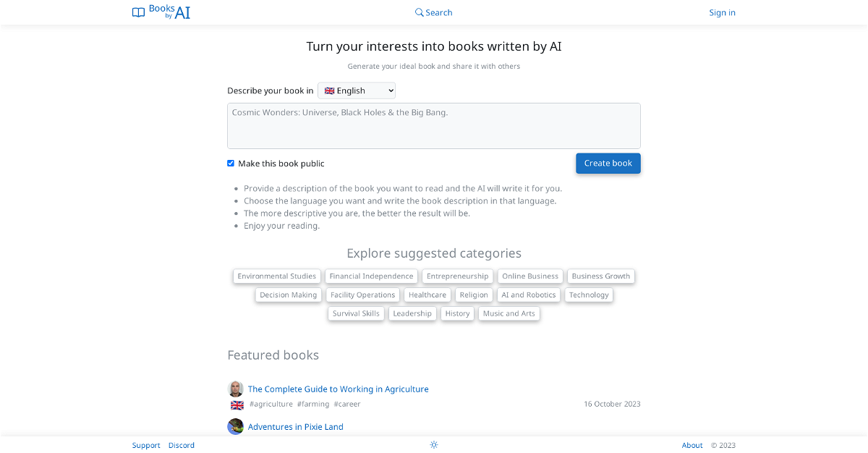Pick the Music and Arts category
This screenshot has height=453, width=868.
(x=509, y=314)
